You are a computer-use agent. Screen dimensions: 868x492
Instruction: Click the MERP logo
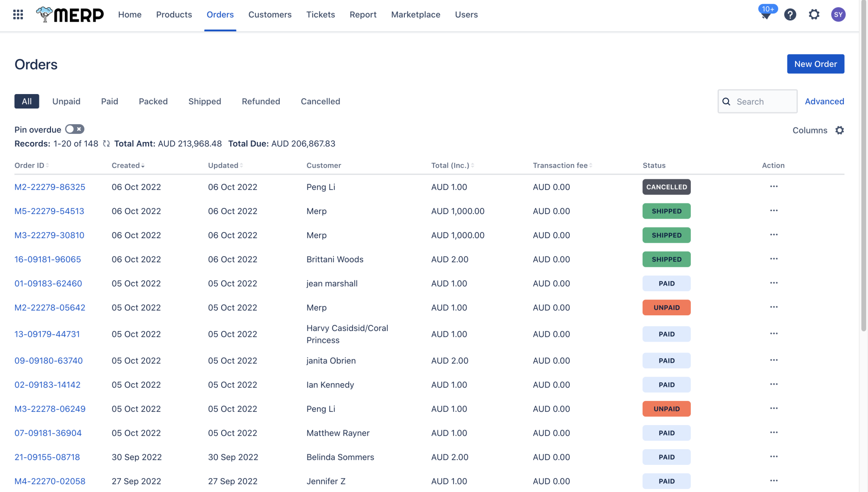point(70,15)
